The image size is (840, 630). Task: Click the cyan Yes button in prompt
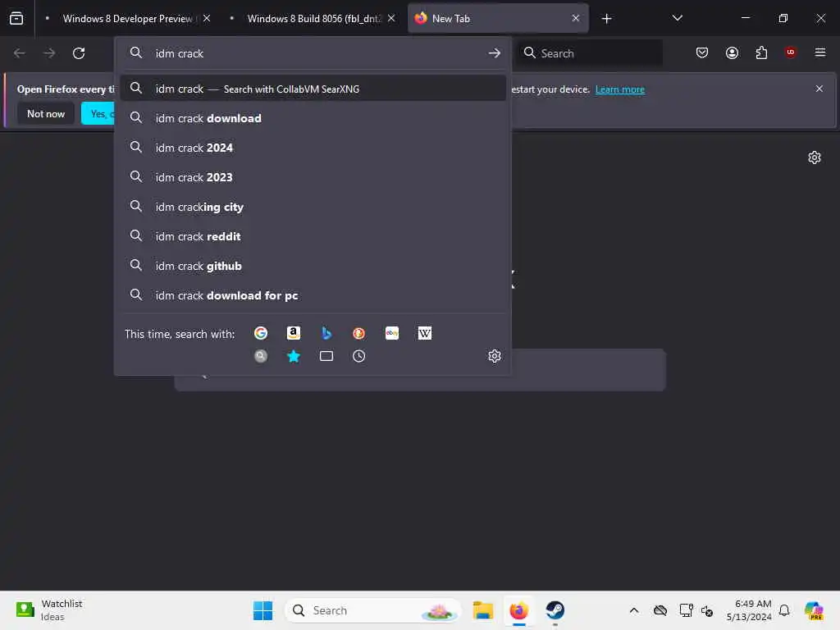tap(98, 113)
